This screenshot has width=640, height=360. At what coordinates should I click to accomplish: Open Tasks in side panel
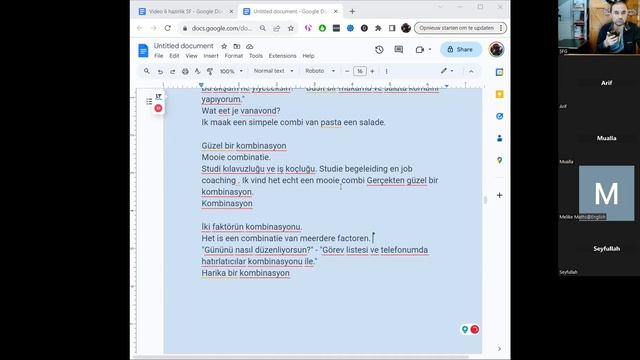[499, 116]
